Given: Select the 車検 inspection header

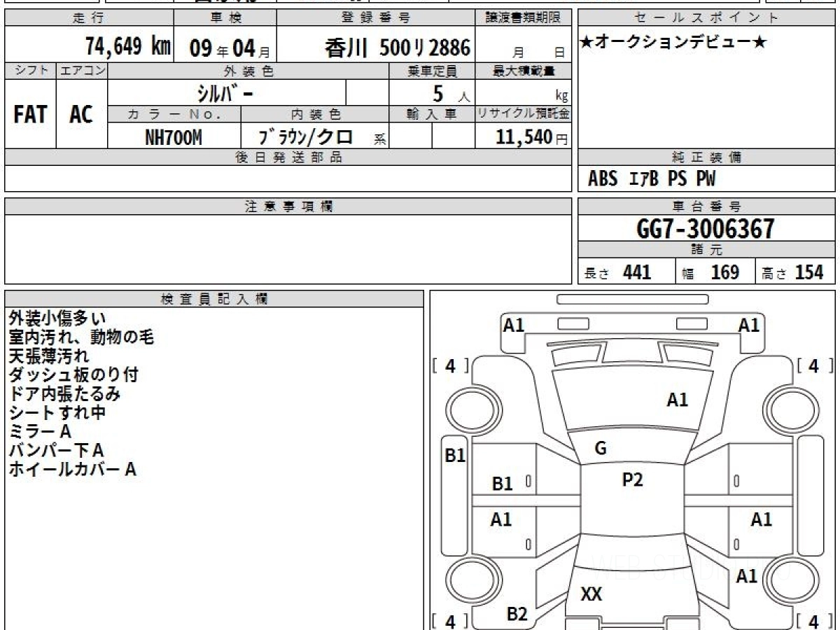Looking at the screenshot, I should coord(225,18).
